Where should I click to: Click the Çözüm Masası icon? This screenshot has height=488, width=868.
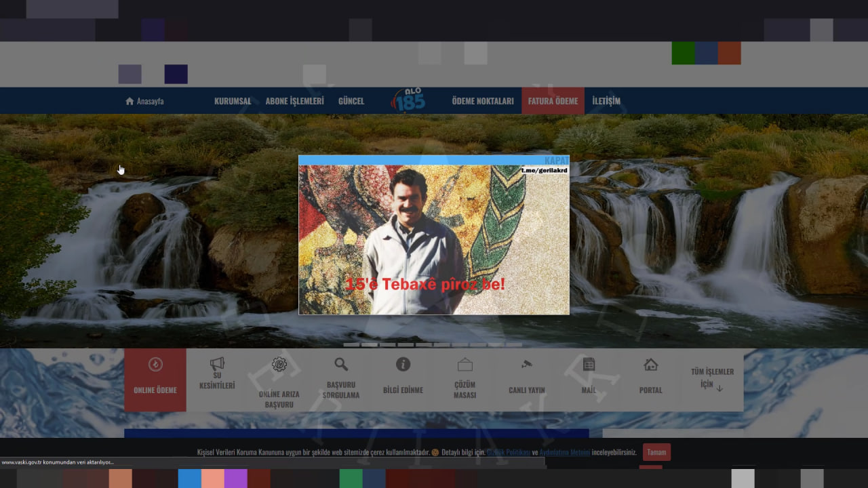[465, 365]
